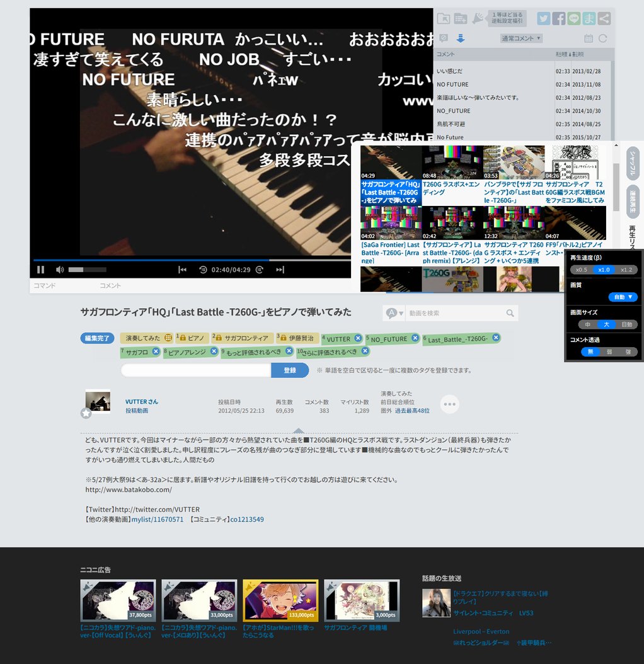Screen dimensions: 644x664
Task: Set playback speed to x1.0
Action: point(604,270)
